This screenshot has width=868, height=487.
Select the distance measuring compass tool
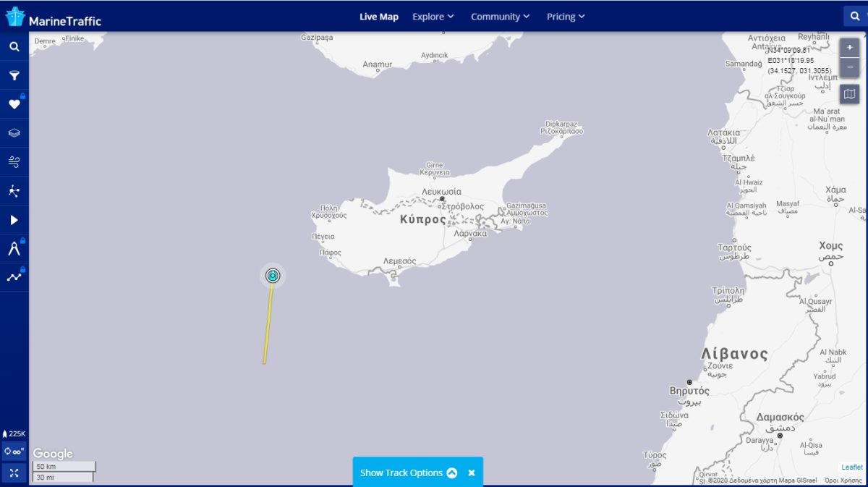click(x=14, y=249)
